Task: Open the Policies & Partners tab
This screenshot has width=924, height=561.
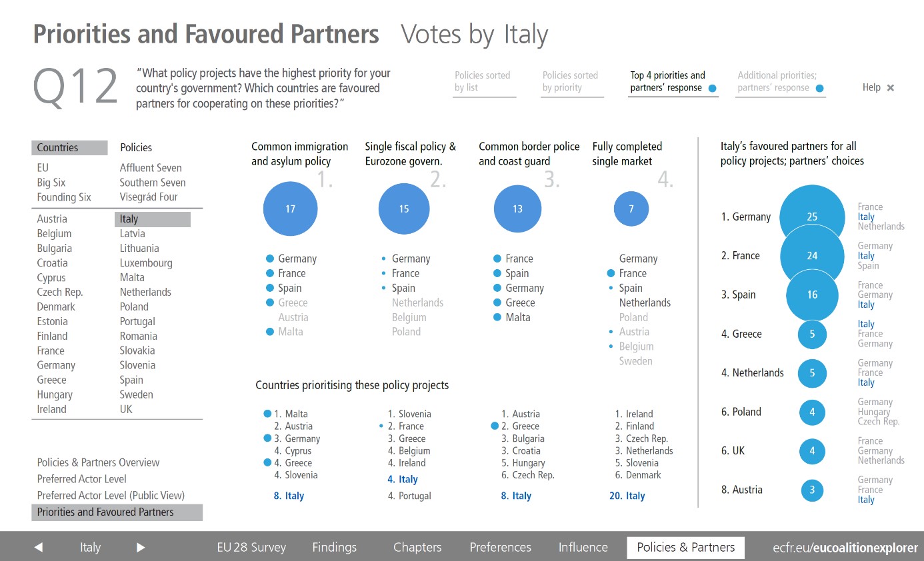Action: [x=686, y=547]
